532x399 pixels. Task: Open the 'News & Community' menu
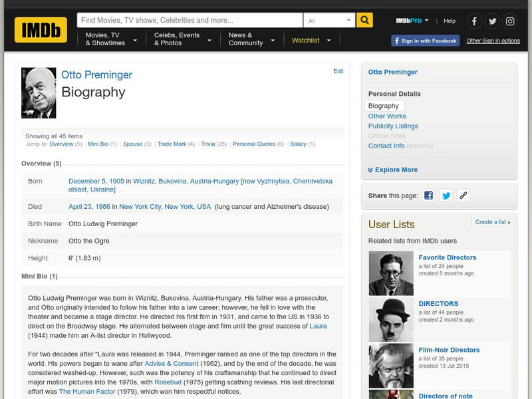(247, 40)
